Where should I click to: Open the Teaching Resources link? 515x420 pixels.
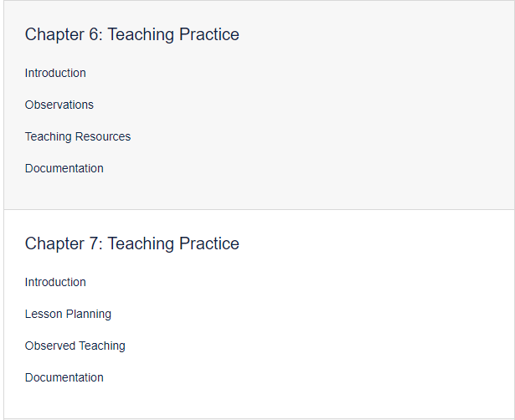point(78,136)
